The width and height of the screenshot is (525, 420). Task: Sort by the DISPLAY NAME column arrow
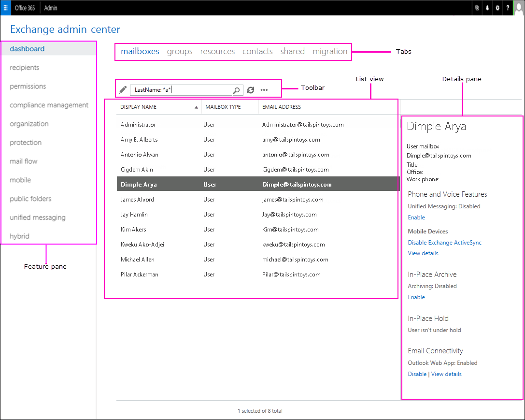point(196,107)
